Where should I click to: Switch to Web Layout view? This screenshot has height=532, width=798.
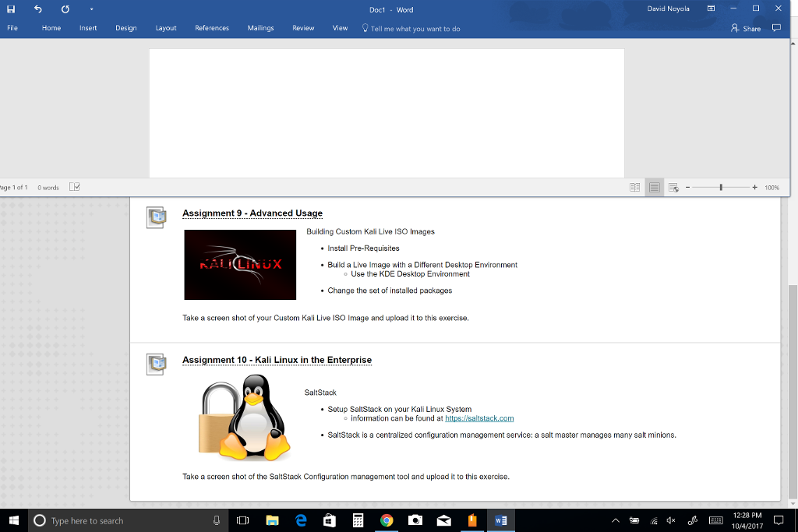pos(674,187)
